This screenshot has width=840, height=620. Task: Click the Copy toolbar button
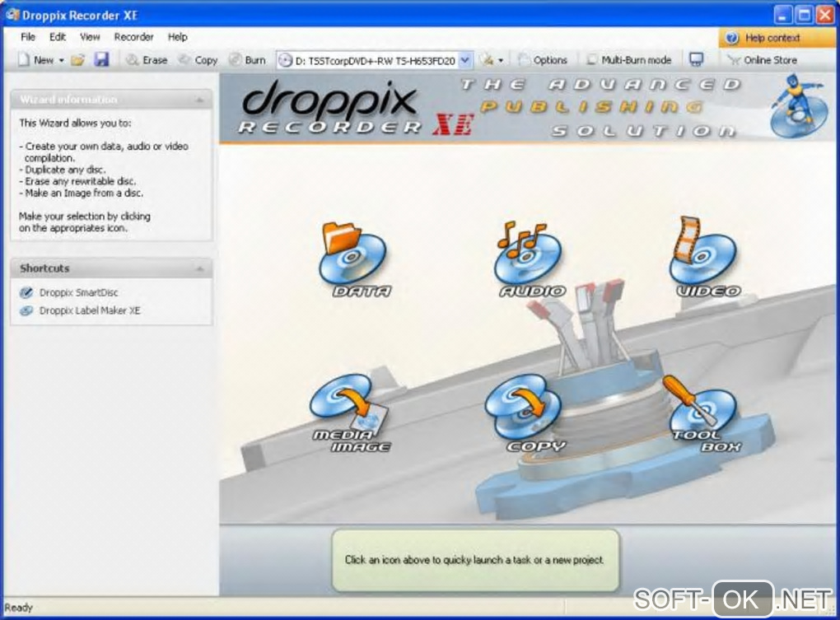[198, 60]
